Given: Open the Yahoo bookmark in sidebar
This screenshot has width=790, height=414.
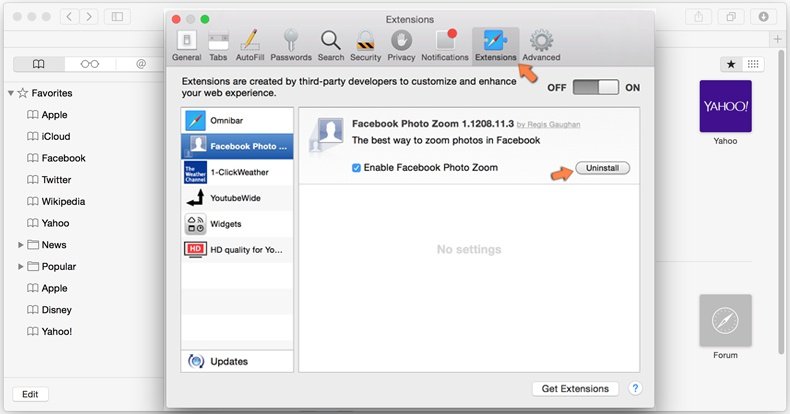Looking at the screenshot, I should point(48,223).
